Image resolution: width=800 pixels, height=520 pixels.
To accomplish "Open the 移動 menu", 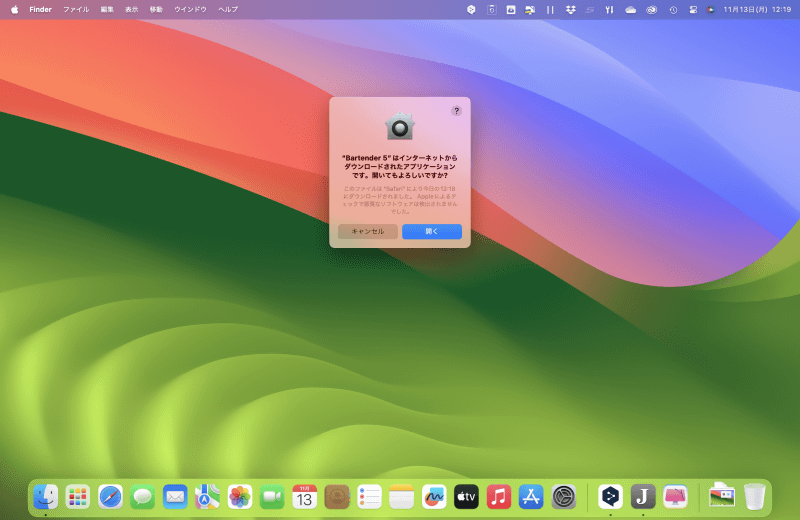I will point(156,9).
